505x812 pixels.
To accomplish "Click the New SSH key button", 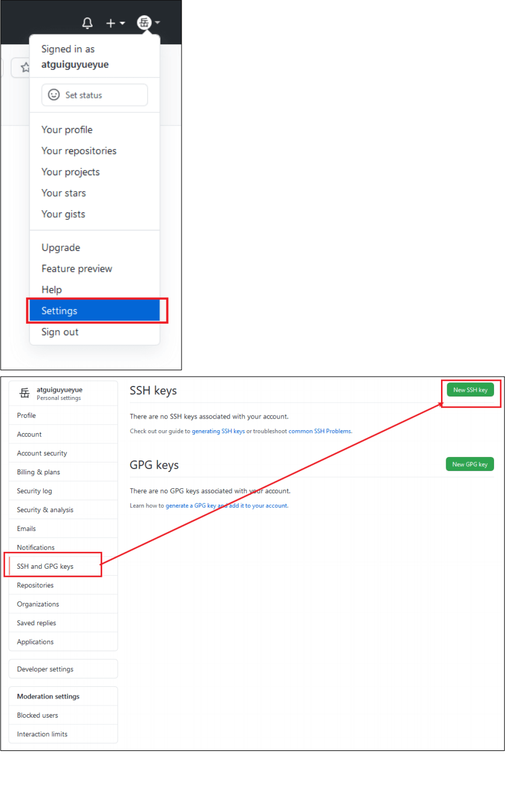I will pos(470,389).
